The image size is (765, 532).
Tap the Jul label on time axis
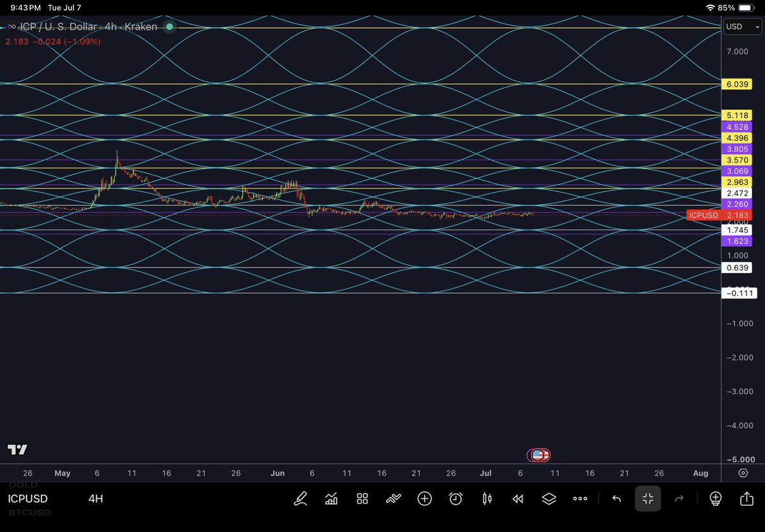[486, 473]
